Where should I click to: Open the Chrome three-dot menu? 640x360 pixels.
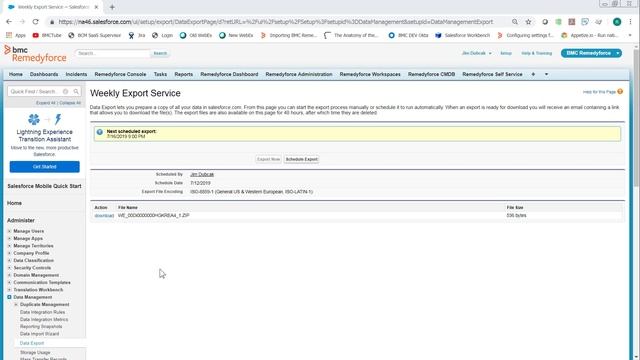(x=631, y=22)
